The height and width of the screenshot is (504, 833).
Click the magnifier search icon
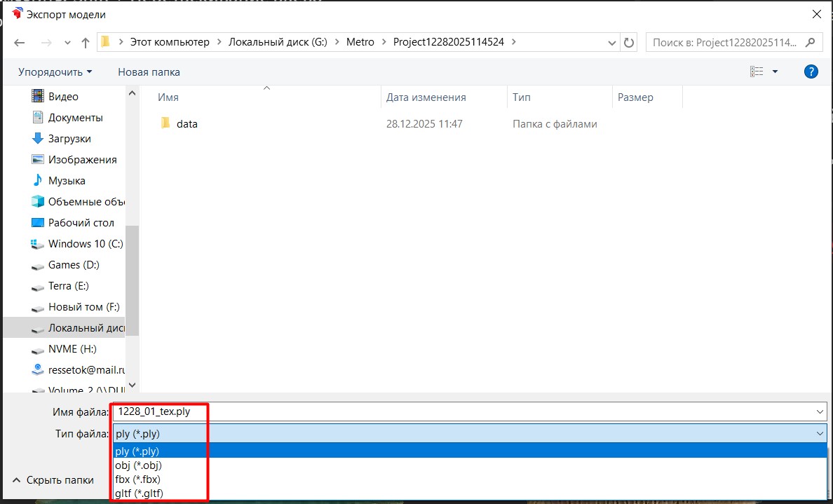[810, 43]
